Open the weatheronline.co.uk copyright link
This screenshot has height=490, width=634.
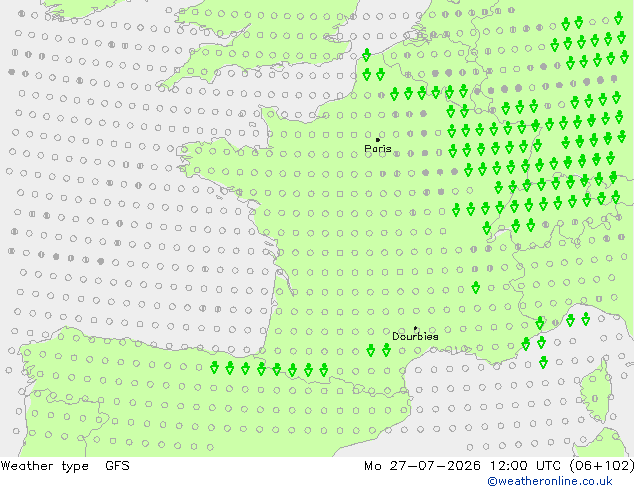coord(550,481)
